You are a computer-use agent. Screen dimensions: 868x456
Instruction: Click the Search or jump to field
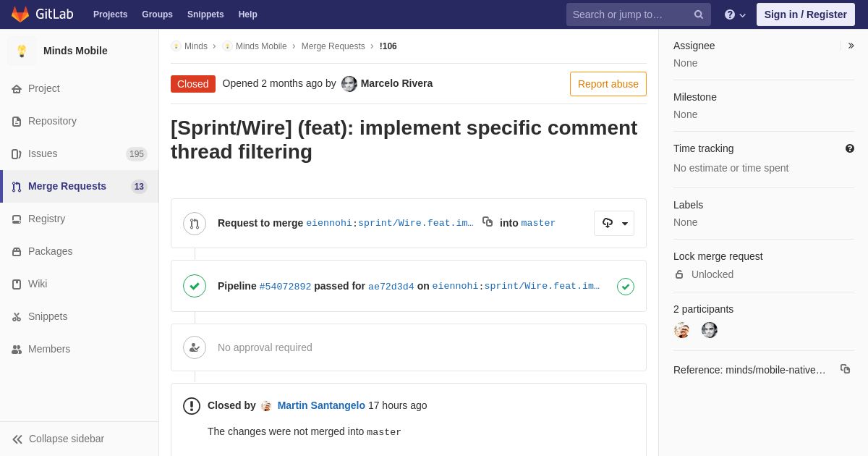coord(628,14)
